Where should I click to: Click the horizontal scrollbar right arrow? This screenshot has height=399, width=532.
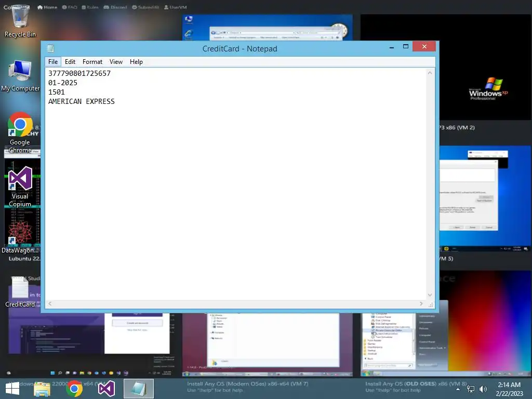click(x=421, y=303)
